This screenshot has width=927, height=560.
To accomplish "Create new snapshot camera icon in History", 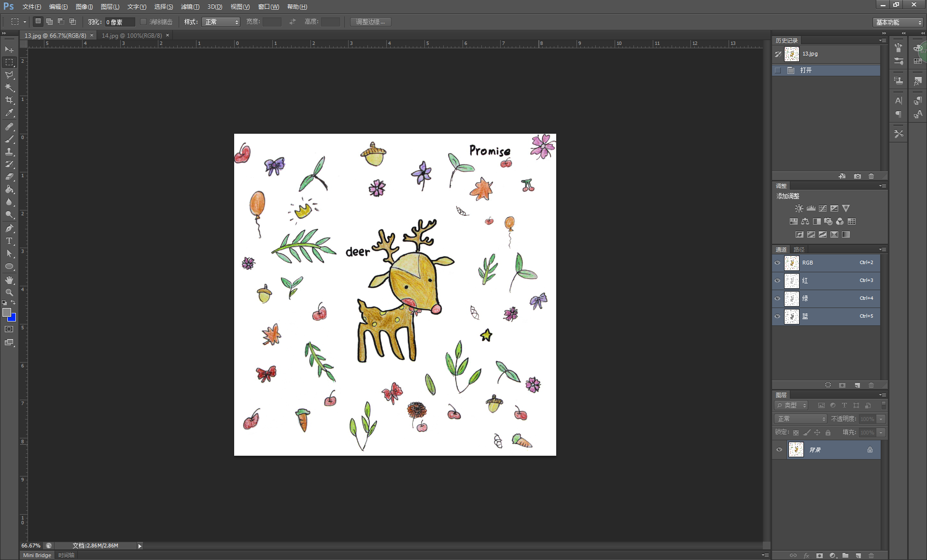I will (x=857, y=176).
